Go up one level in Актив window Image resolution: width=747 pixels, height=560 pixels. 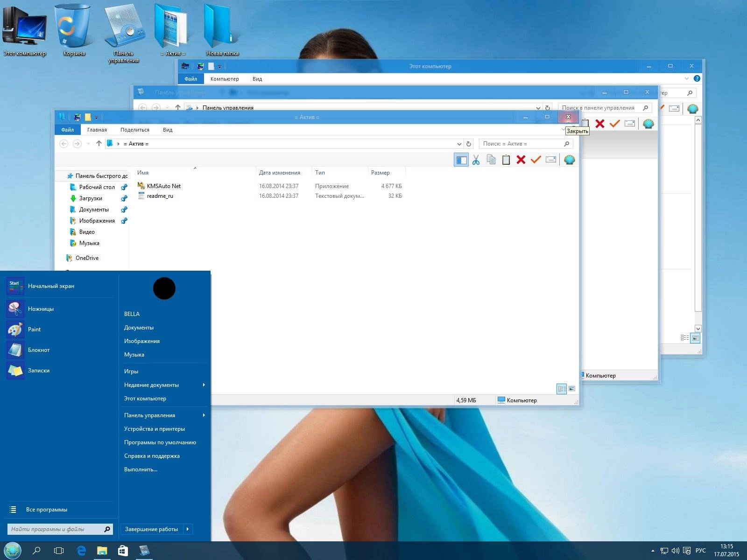click(x=99, y=144)
